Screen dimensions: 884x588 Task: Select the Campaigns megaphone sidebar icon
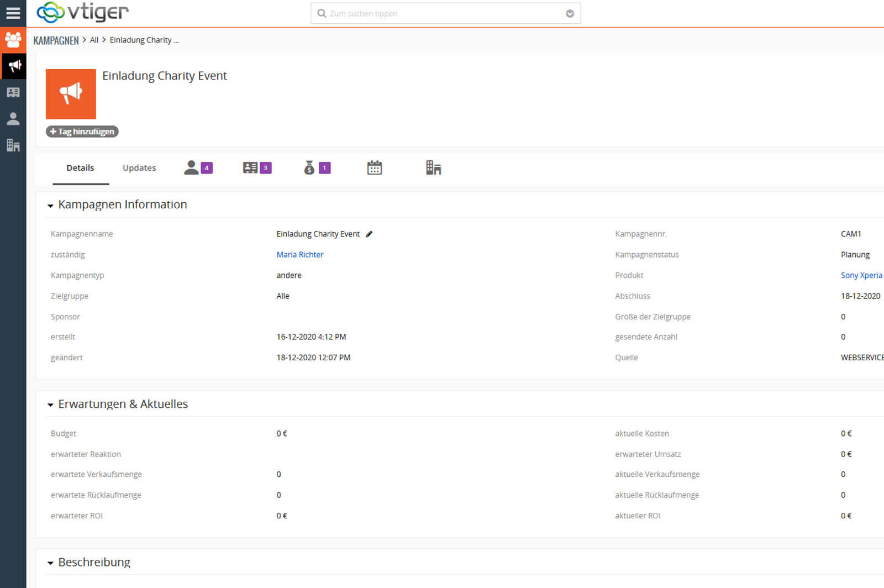(x=14, y=66)
